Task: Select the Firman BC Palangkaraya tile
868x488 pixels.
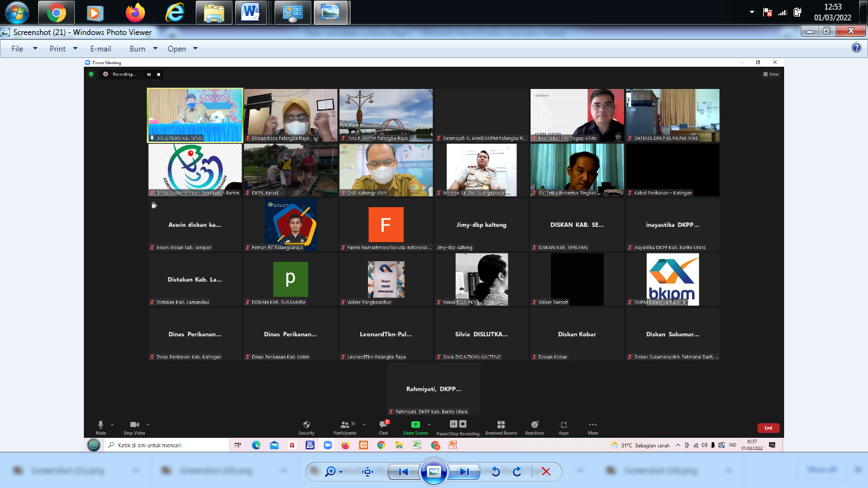Action: pyautogui.click(x=291, y=224)
